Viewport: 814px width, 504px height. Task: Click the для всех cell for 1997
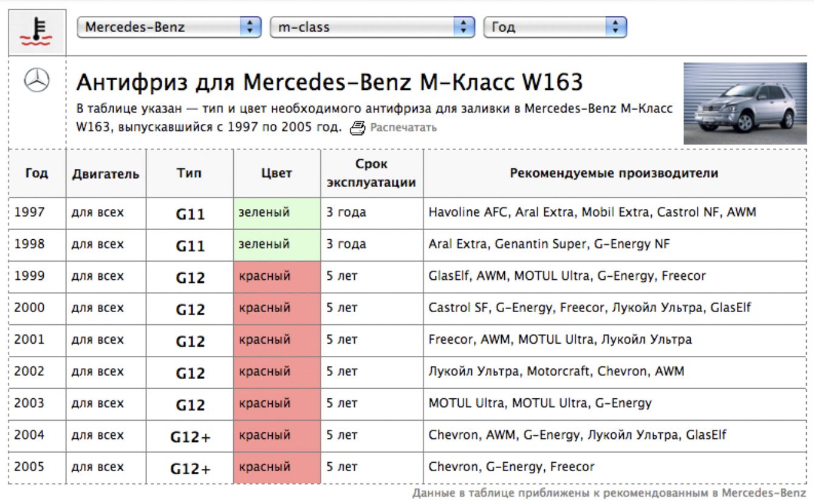[106, 213]
